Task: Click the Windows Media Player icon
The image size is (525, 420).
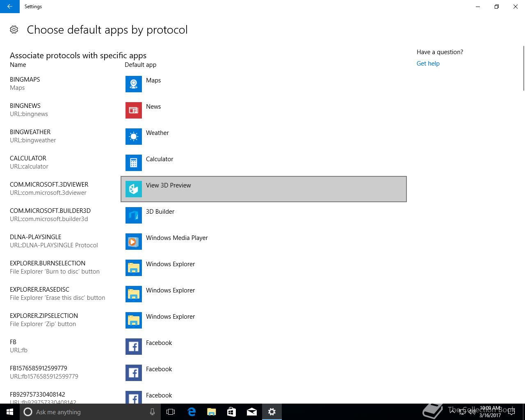Action: click(x=134, y=242)
